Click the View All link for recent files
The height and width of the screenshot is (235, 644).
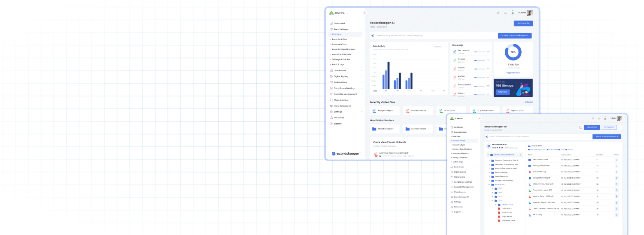(x=529, y=102)
